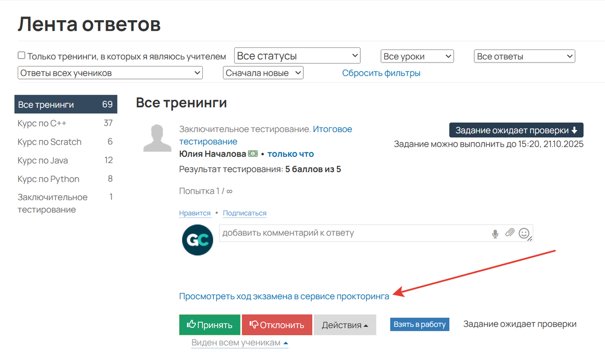Open the Все уроки dropdown
Viewport: 605px width, 364px height.
pos(417,56)
